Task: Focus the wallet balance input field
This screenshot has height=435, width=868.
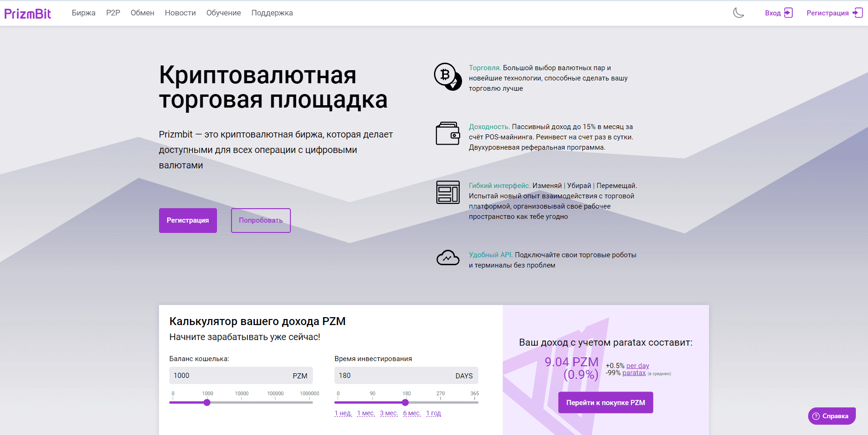Action: click(229, 376)
